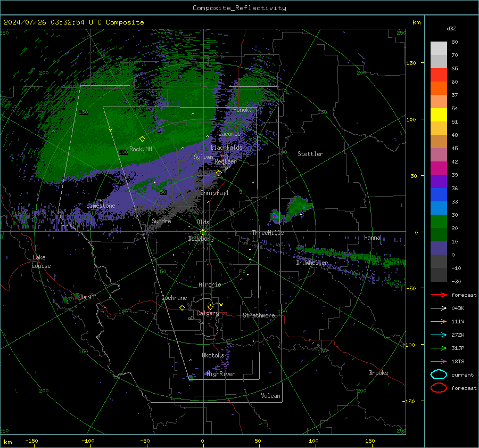Image resolution: width=479 pixels, height=448 pixels.
Task: Select the 20 dBZ green color swatch
Action: (439, 222)
